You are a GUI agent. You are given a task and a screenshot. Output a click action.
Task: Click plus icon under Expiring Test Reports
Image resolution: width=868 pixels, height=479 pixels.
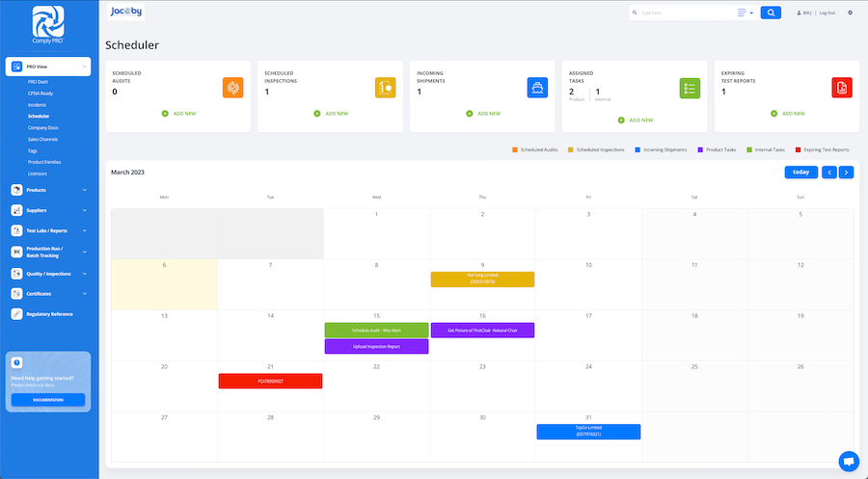pyautogui.click(x=773, y=114)
